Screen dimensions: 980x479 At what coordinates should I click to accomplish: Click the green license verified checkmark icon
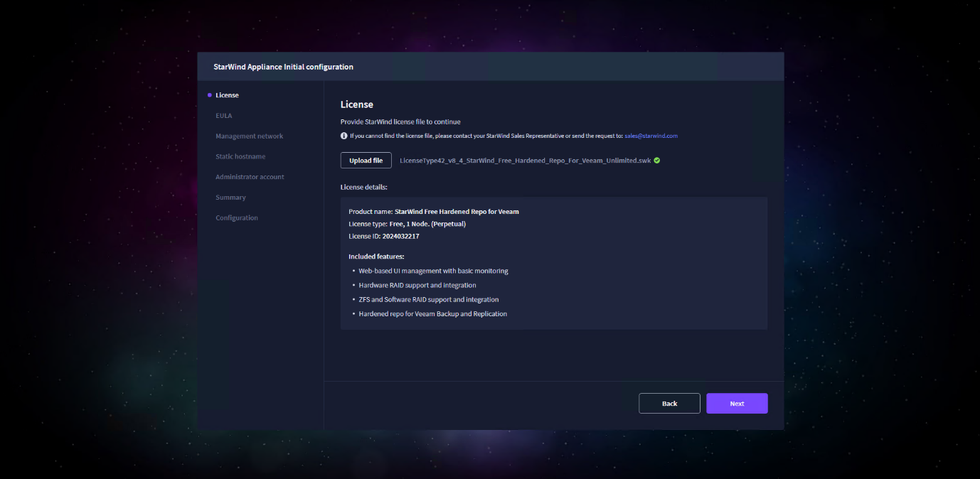657,161
